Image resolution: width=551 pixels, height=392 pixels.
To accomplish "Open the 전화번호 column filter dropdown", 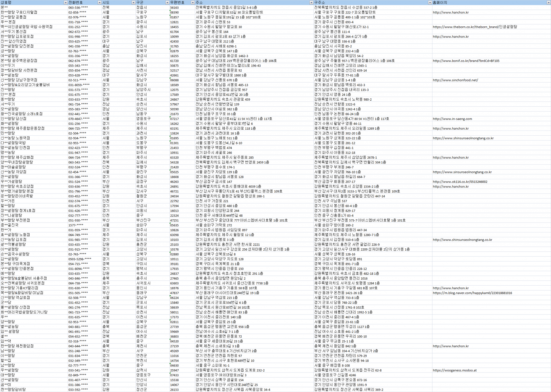I will pos(99,3).
